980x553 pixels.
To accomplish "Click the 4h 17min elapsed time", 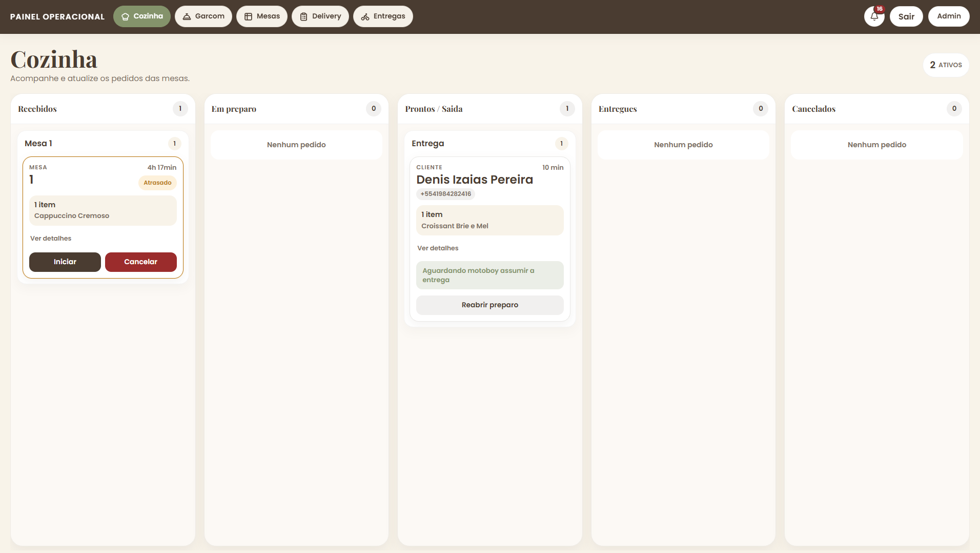I will 162,168.
